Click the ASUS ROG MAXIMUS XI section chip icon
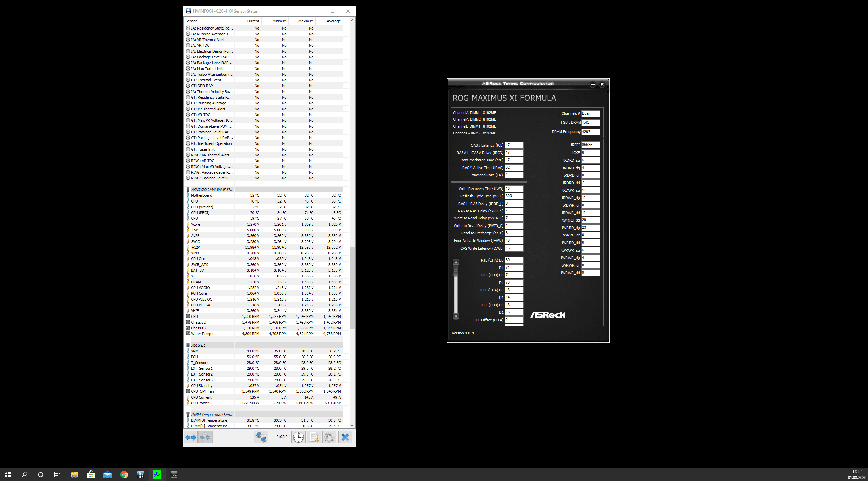 tap(188, 190)
